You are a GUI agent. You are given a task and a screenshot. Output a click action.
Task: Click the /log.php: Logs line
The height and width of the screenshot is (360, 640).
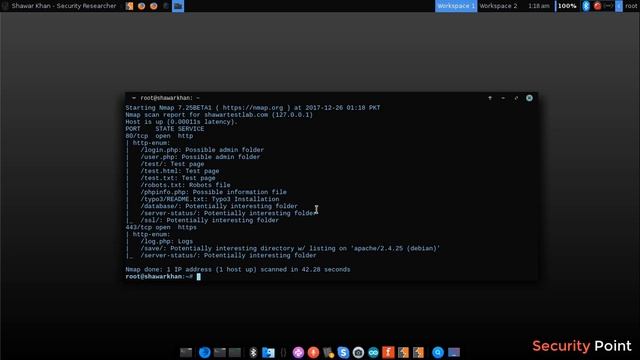tap(167, 241)
